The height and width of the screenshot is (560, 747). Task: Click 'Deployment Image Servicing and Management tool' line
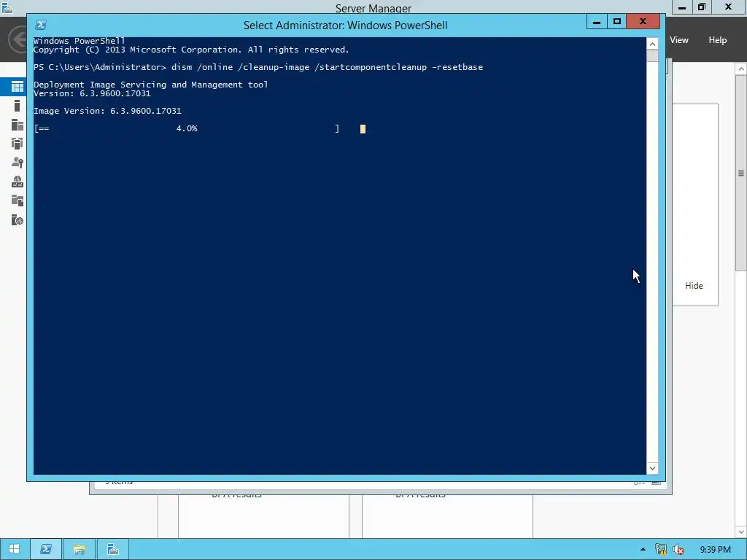click(150, 85)
